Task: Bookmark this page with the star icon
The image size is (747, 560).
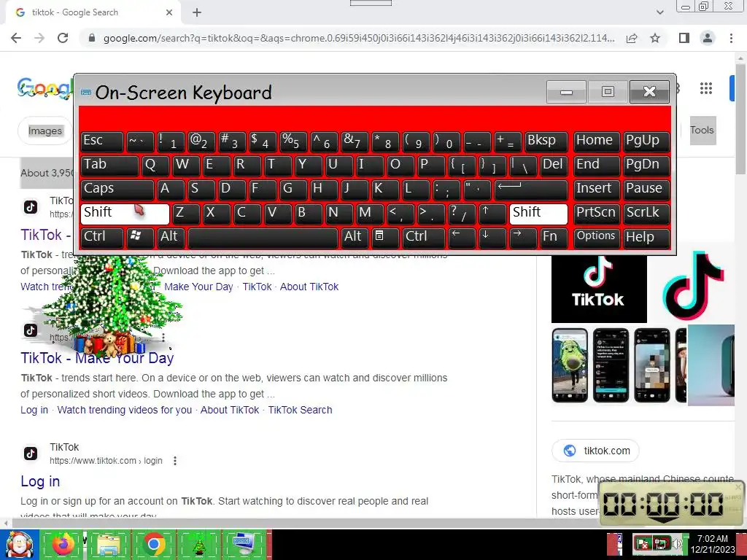Action: click(655, 38)
